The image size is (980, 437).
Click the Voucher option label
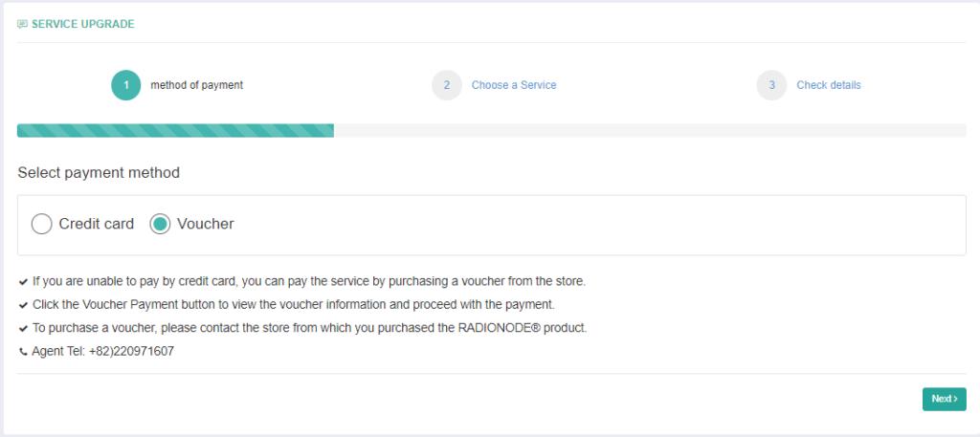tap(206, 224)
